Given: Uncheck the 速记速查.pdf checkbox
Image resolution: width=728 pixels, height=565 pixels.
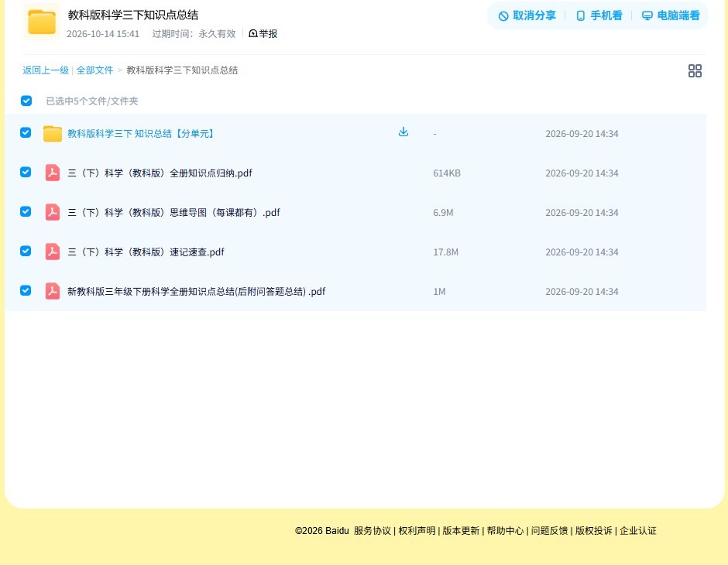Looking at the screenshot, I should click(x=26, y=251).
